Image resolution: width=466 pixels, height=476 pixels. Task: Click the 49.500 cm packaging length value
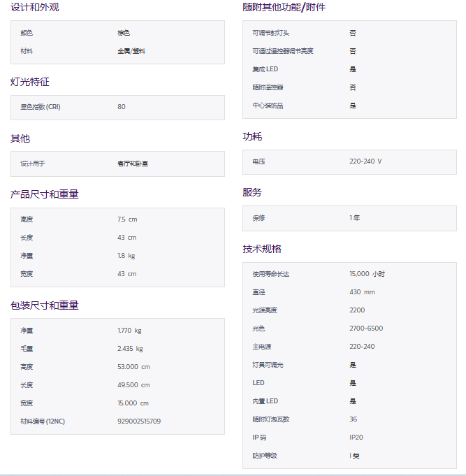[133, 385]
